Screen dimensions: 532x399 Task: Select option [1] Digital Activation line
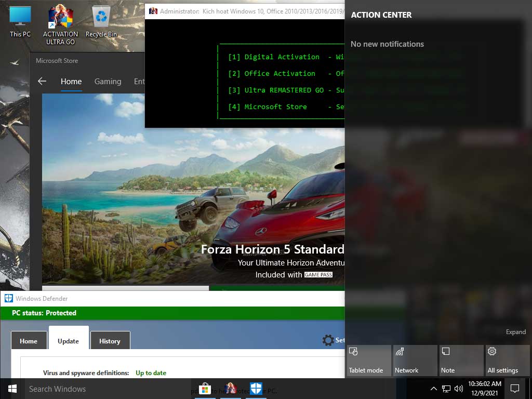click(286, 57)
